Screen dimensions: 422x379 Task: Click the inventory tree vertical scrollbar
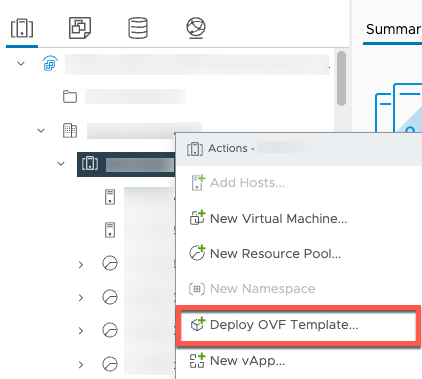tap(341, 78)
